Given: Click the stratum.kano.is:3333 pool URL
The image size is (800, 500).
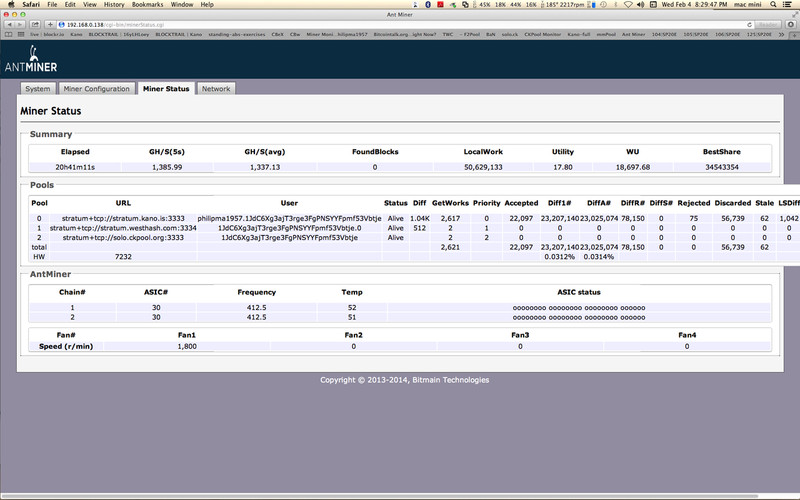Looking at the screenshot, I should 123,218.
